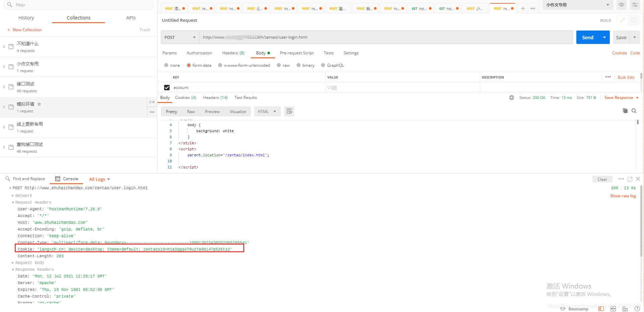The width and height of the screenshot is (644, 312).
Task: Close the console panel
Action: coord(638,179)
